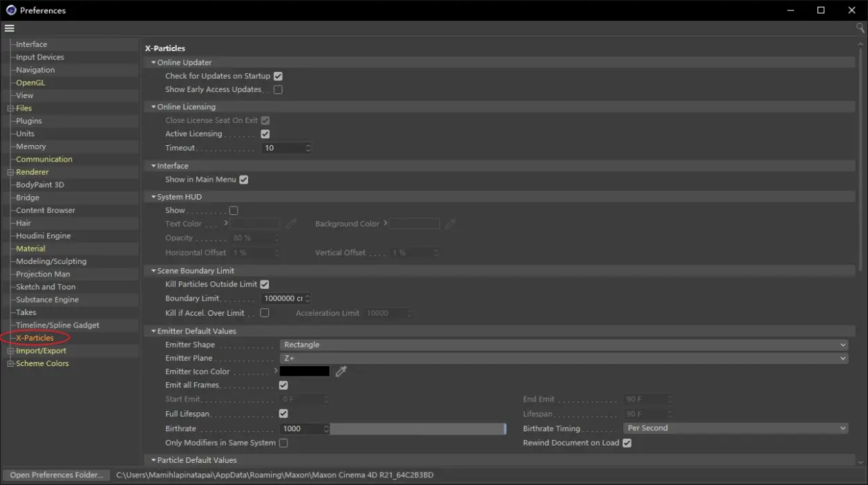Viewport: 868px width, 485px height.
Task: Collapse the Online Licensing section
Action: coord(153,106)
